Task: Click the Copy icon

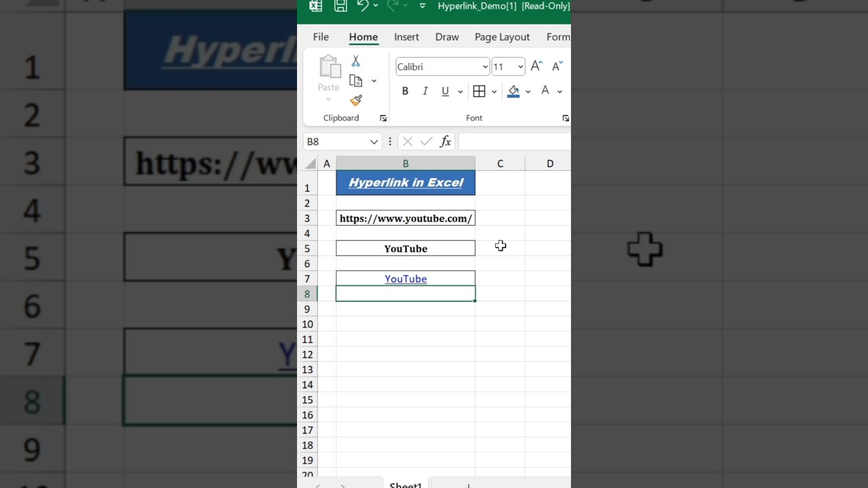Action: [356, 81]
